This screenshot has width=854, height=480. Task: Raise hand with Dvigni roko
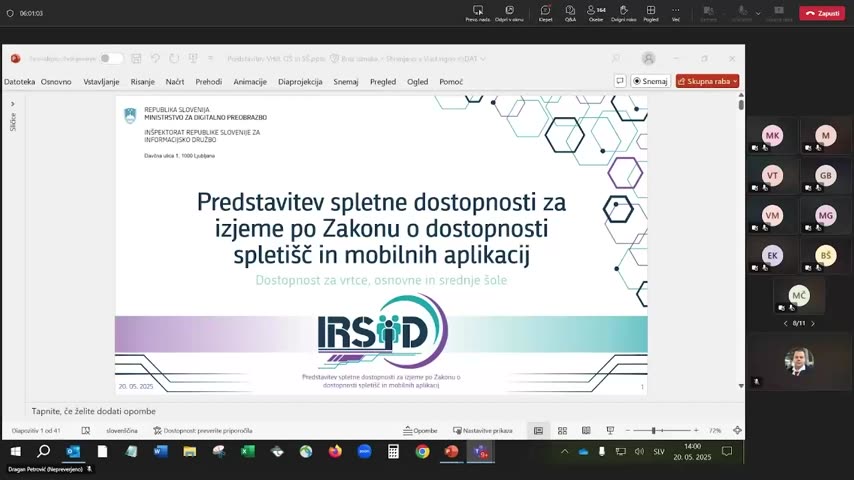pyautogui.click(x=624, y=13)
